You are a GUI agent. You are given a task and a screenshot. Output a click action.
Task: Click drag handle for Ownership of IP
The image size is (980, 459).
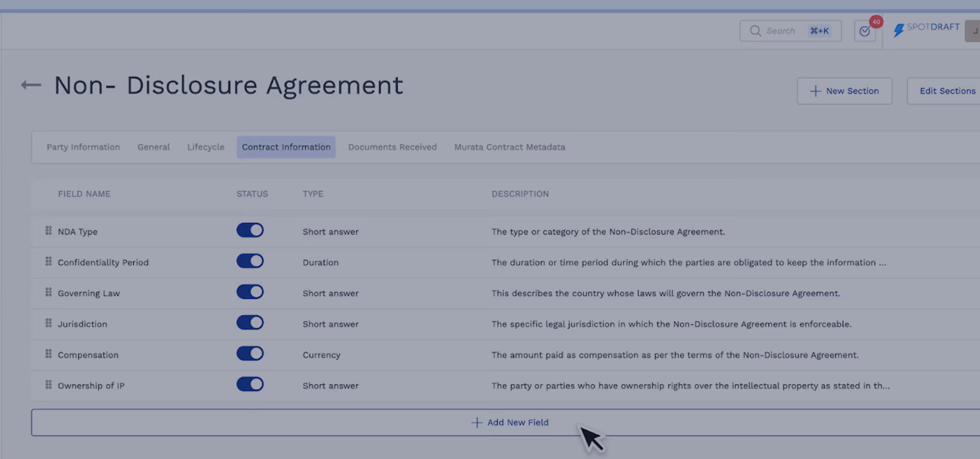click(x=49, y=385)
